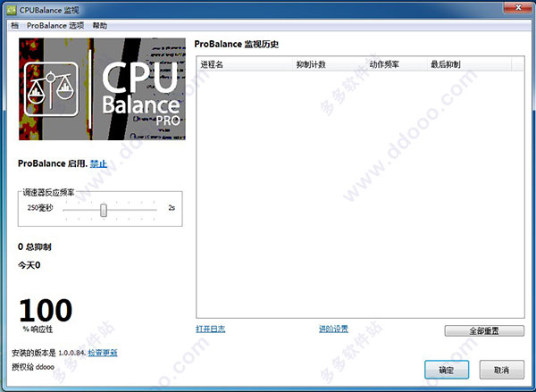Image resolution: width=536 pixels, height=392 pixels.
Task: Click the 禁止 link to disable ProBalance
Action: coord(98,163)
